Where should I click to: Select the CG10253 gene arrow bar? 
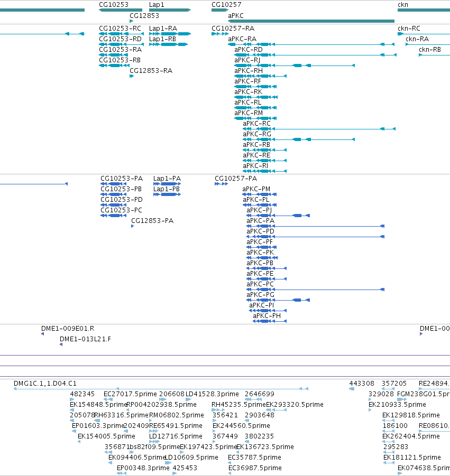click(121, 10)
